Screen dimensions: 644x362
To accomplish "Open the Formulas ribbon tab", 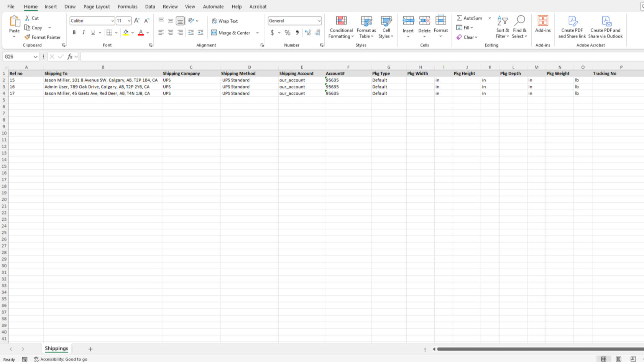I will pos(128,7).
